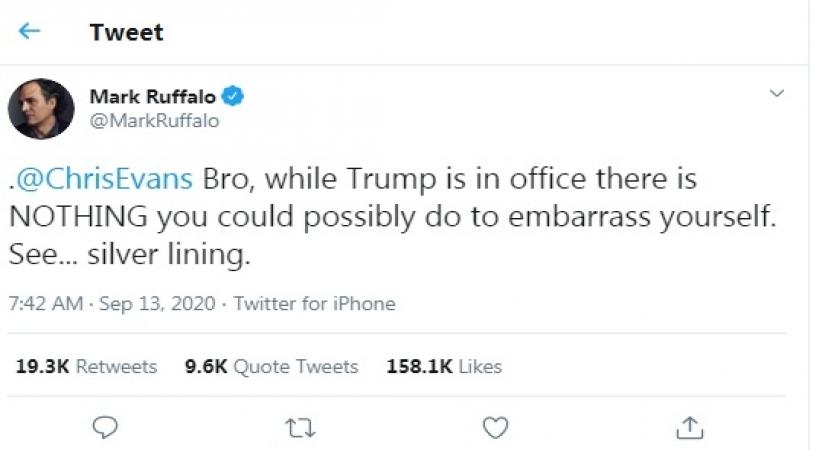The height and width of the screenshot is (450, 825).
Task: View the 19.3K Retweets list
Action: click(86, 367)
